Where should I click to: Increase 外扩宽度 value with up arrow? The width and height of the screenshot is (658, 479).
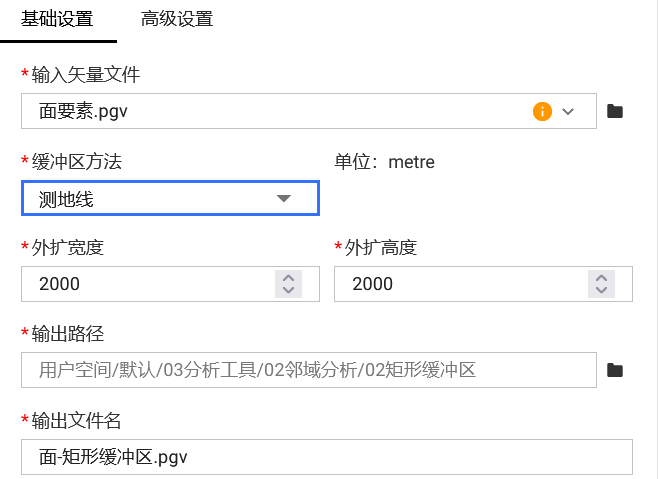coord(288,277)
